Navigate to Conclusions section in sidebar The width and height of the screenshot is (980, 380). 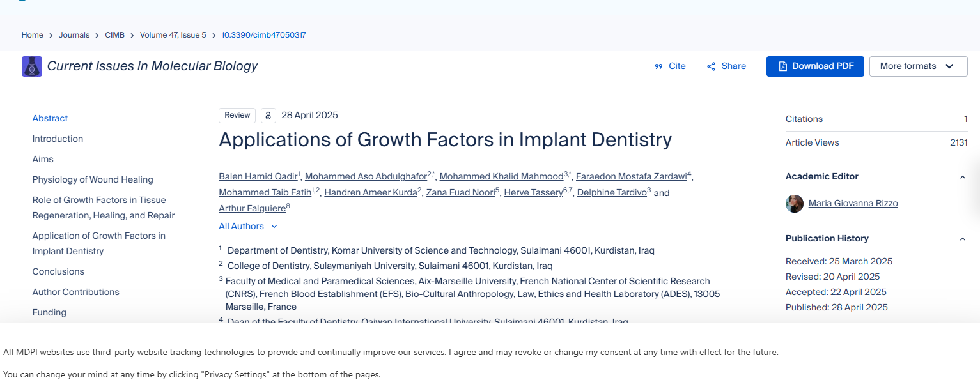coord(58,271)
